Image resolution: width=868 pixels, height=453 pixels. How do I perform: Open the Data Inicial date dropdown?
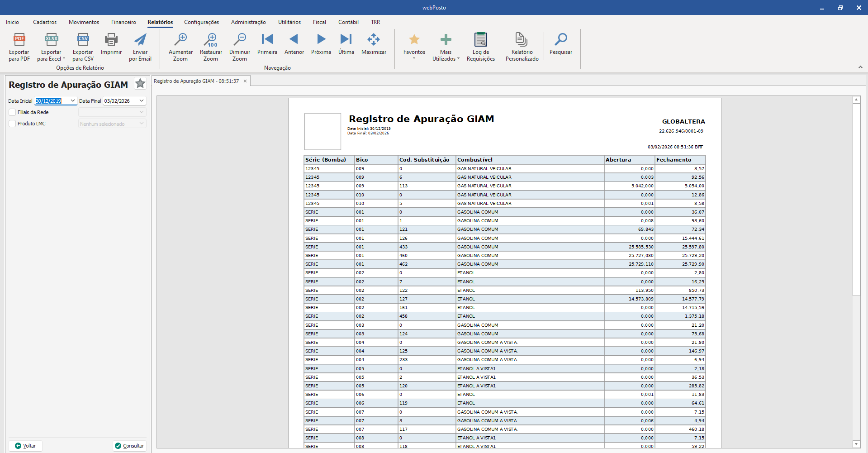pyautogui.click(x=72, y=101)
